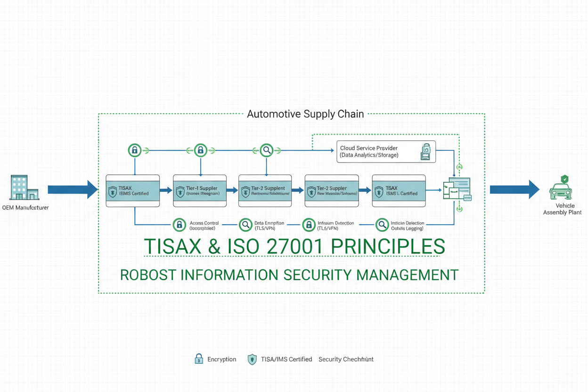Click the TISA/IMS Certified shield legend icon

pyautogui.click(x=252, y=359)
